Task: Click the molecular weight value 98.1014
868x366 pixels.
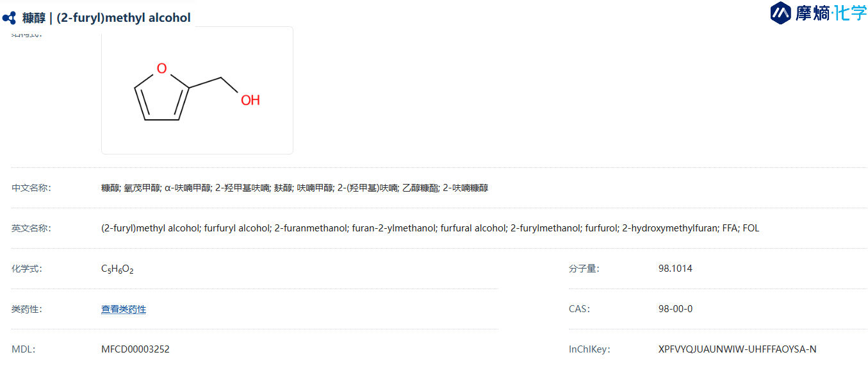Action: (675, 269)
